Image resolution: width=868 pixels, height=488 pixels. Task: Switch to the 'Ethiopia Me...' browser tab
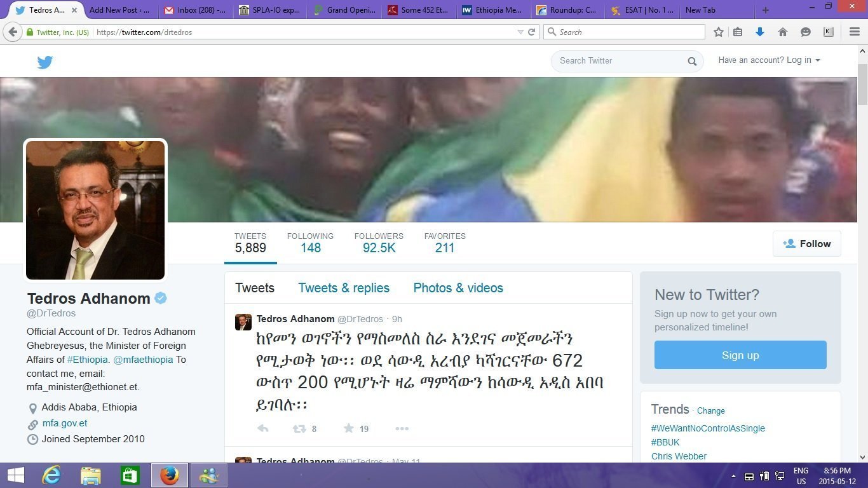(x=493, y=10)
